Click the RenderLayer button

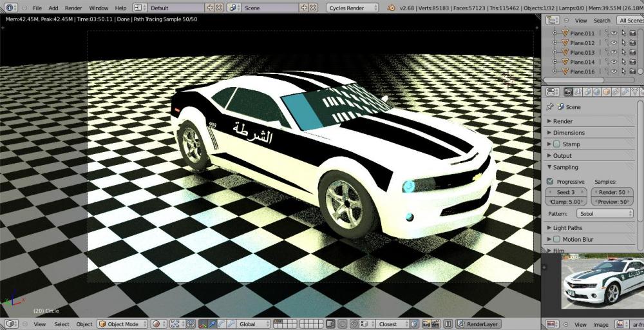click(479, 324)
